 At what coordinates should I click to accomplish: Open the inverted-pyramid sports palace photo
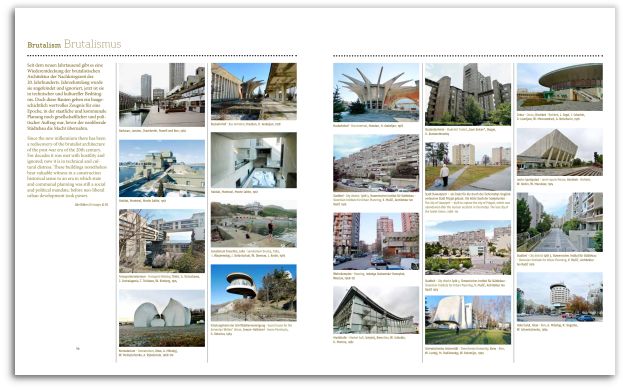(559, 152)
